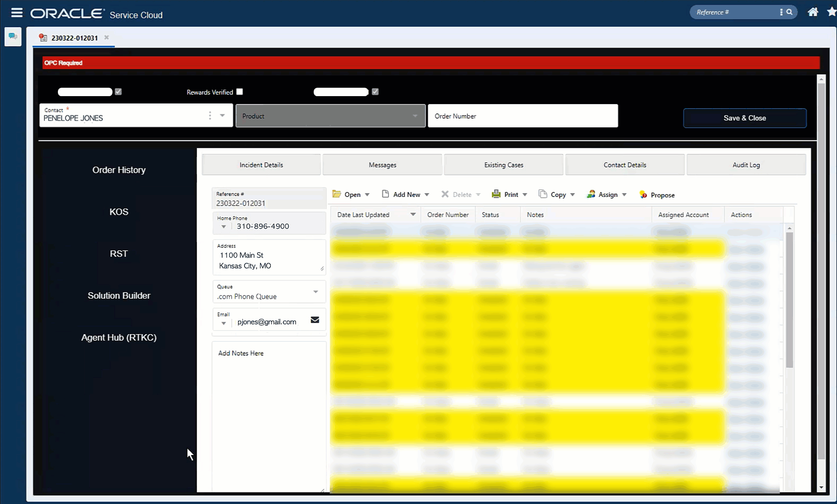Click the envelope icon beside email
Viewport: 837px width, 504px height.
(x=315, y=320)
